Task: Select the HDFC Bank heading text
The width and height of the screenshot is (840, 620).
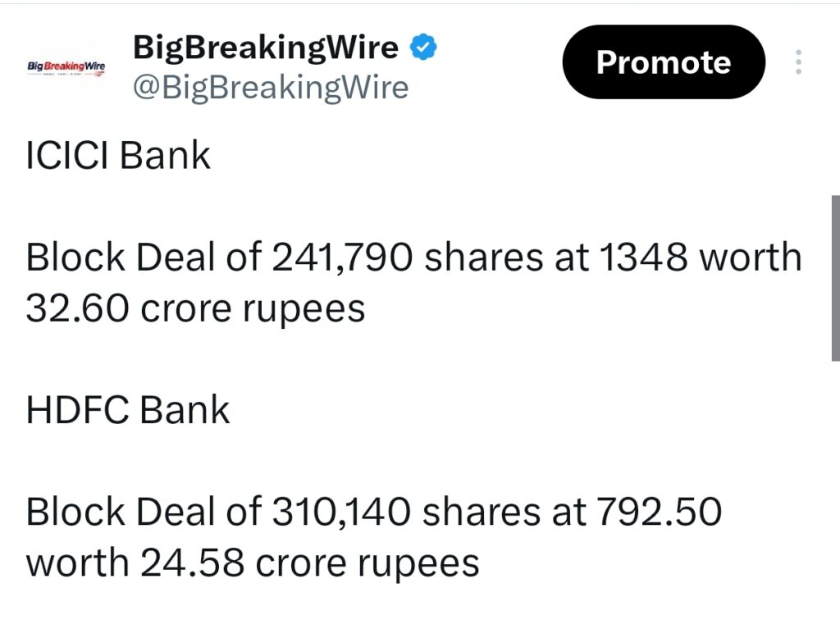Action: [x=126, y=409]
